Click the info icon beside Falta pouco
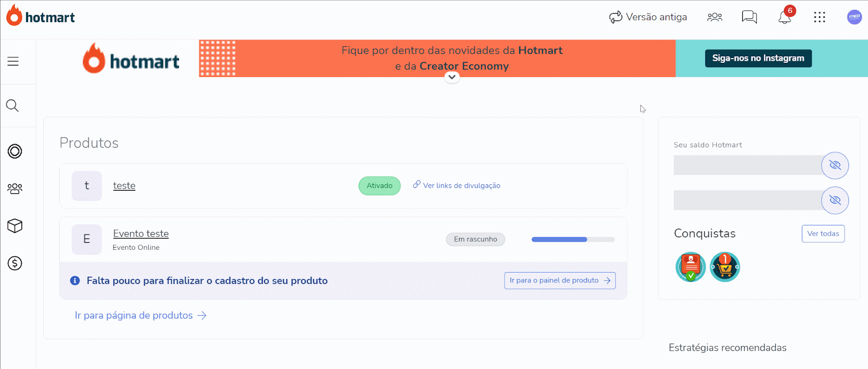 (75, 281)
